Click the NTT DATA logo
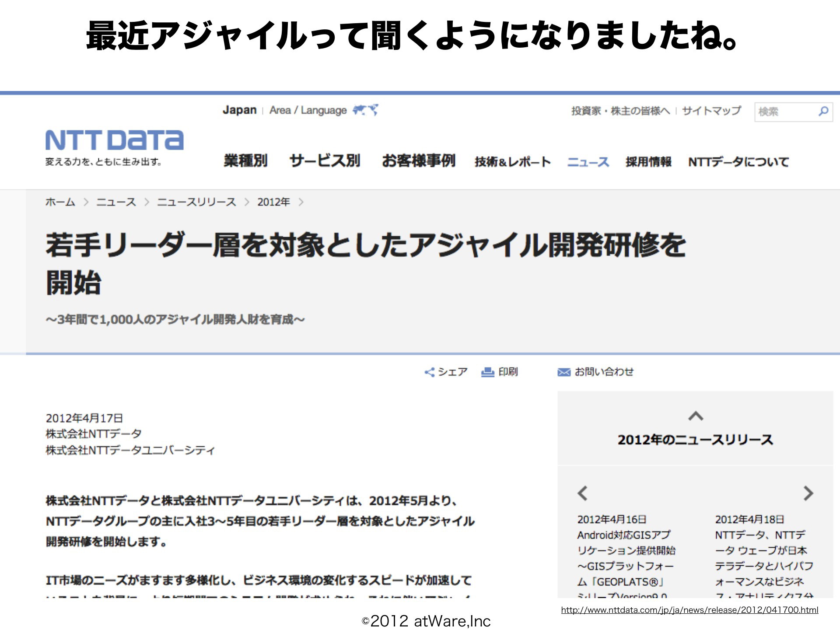The height and width of the screenshot is (630, 840). point(114,140)
